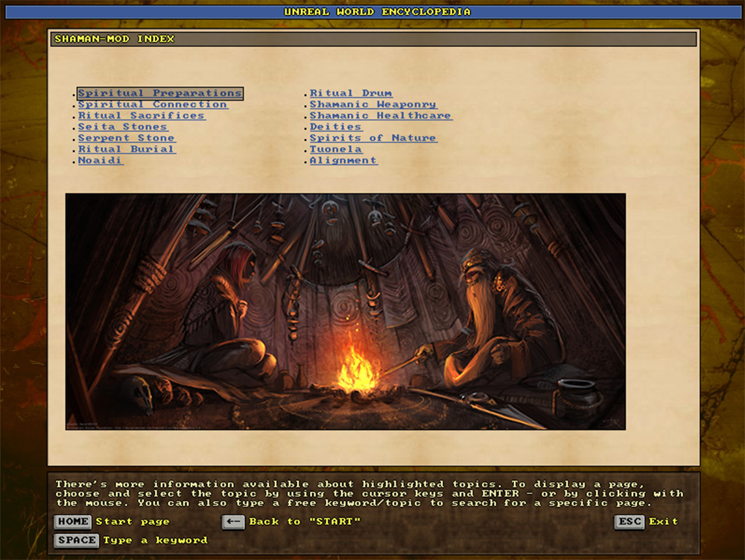Viewport: 745px width, 560px height.
Task: Select the Seita Stones link
Action: coord(123,127)
